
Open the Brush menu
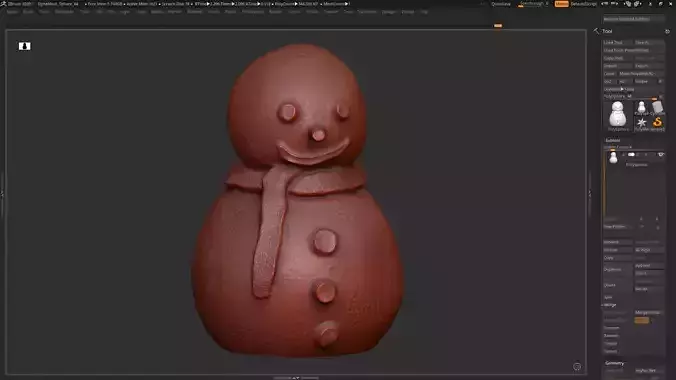coord(28,12)
